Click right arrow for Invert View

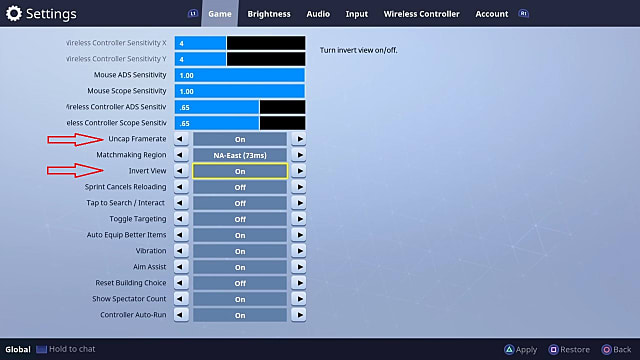pyautogui.click(x=299, y=171)
